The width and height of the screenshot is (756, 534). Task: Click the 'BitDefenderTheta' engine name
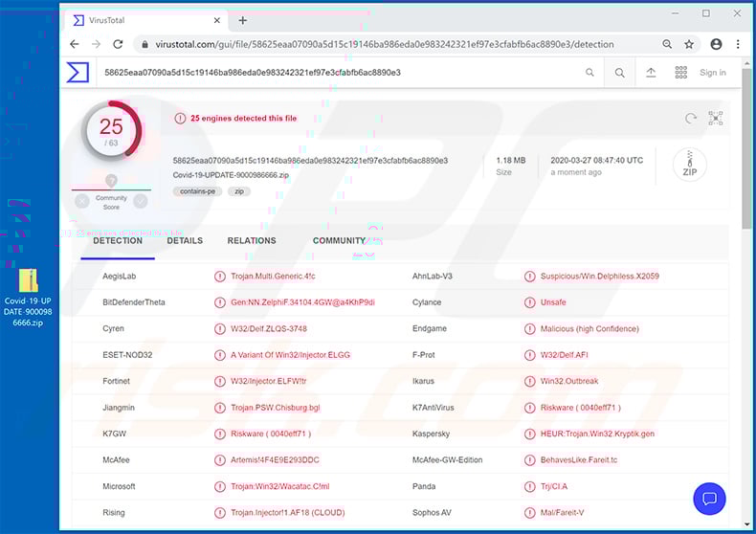(x=134, y=302)
